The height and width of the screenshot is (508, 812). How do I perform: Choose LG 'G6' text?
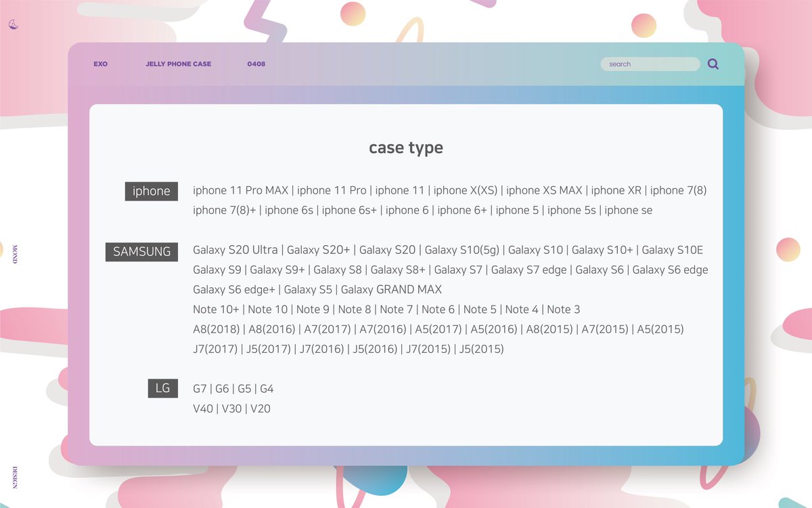222,389
